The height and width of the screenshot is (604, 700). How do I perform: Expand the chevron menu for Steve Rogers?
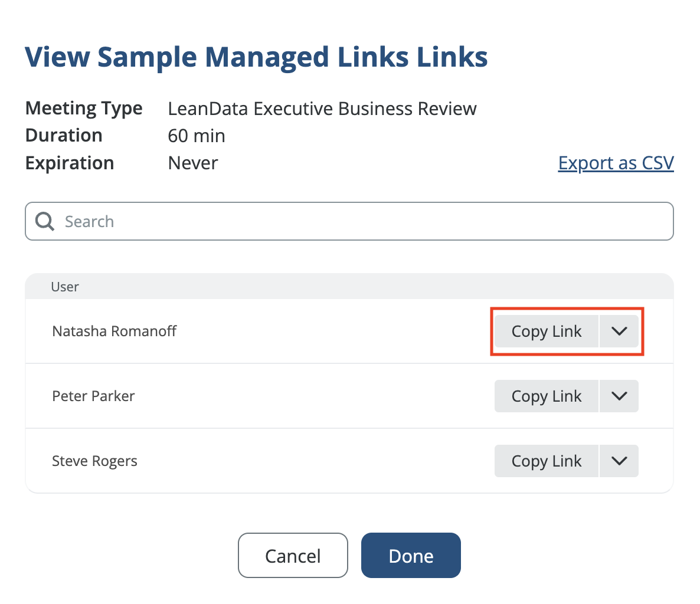[x=619, y=461]
